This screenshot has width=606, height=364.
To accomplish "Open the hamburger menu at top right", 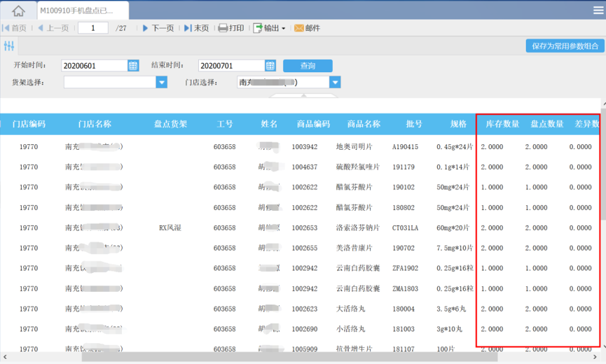I will pyautogui.click(x=597, y=10).
